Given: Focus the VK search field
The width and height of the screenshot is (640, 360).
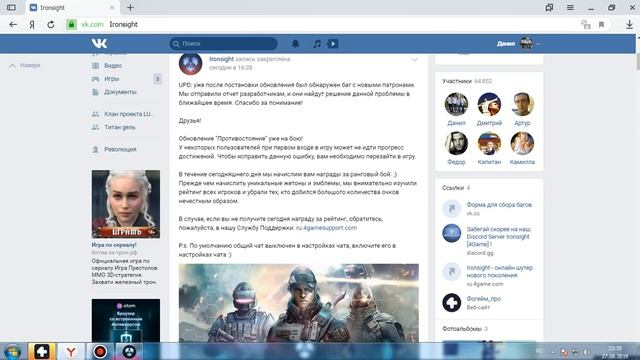Looking at the screenshot, I should tap(223, 44).
